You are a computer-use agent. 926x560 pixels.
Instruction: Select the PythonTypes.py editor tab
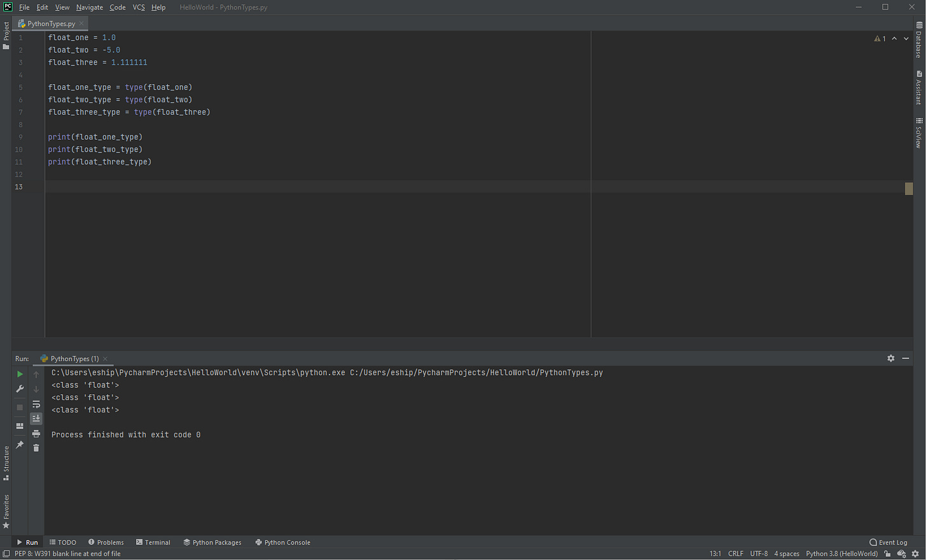[x=51, y=24]
